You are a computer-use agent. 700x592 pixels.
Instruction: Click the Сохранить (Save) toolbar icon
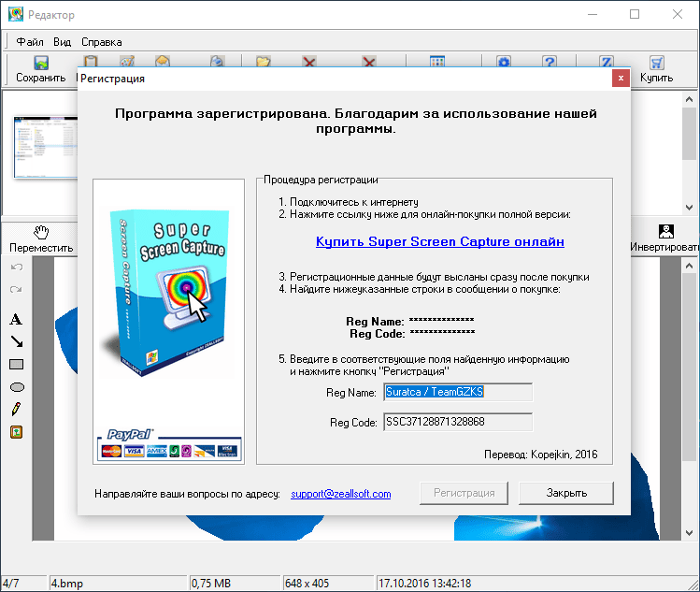(40, 65)
